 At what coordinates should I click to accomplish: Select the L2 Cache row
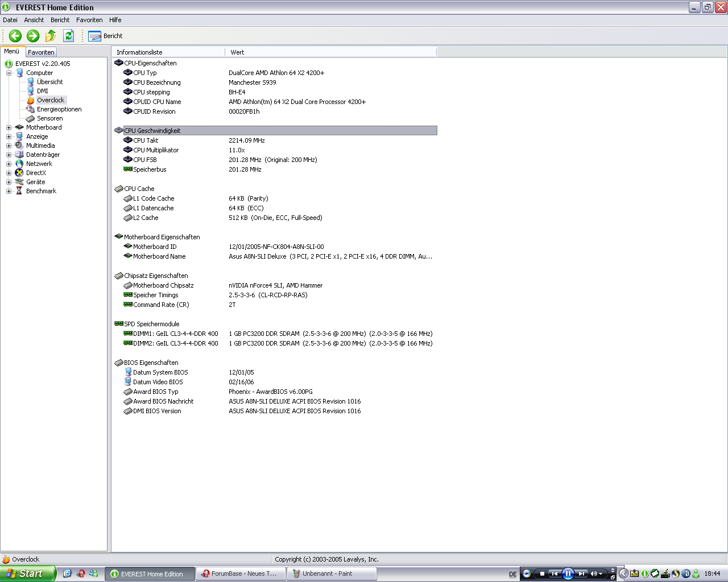click(x=275, y=218)
